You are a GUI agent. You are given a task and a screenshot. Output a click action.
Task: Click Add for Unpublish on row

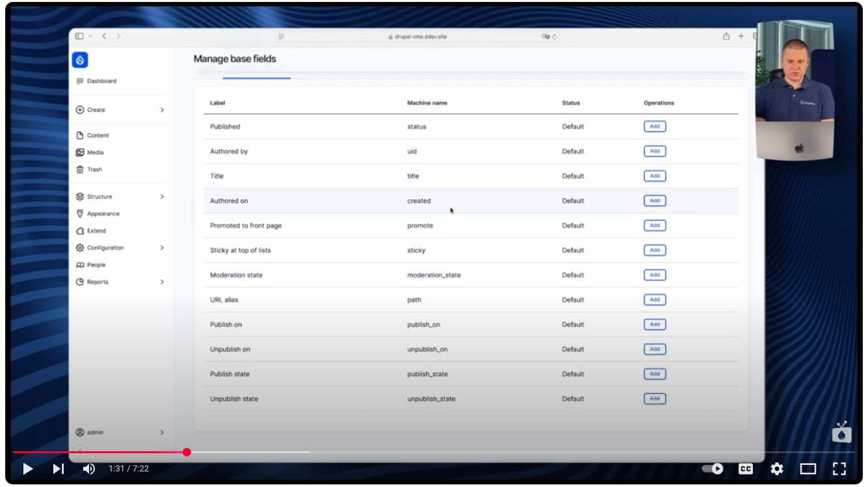coord(655,349)
